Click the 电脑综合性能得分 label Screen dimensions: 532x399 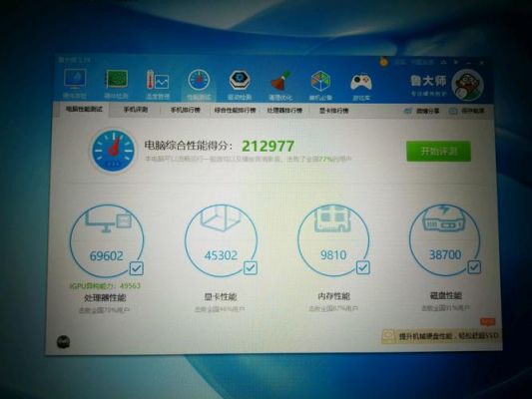[x=189, y=146]
